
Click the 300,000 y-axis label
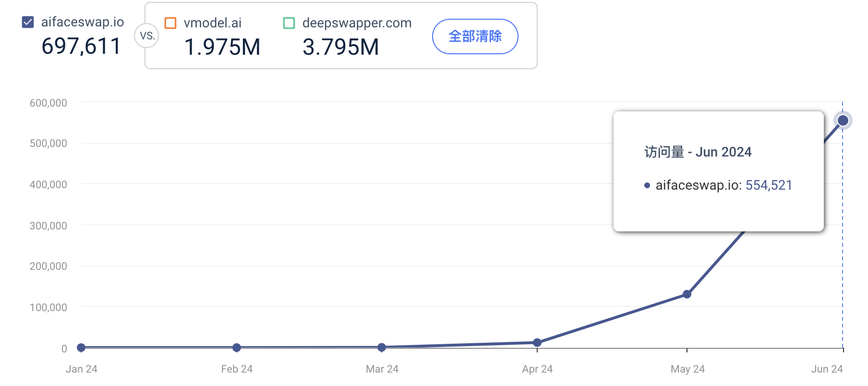point(48,226)
